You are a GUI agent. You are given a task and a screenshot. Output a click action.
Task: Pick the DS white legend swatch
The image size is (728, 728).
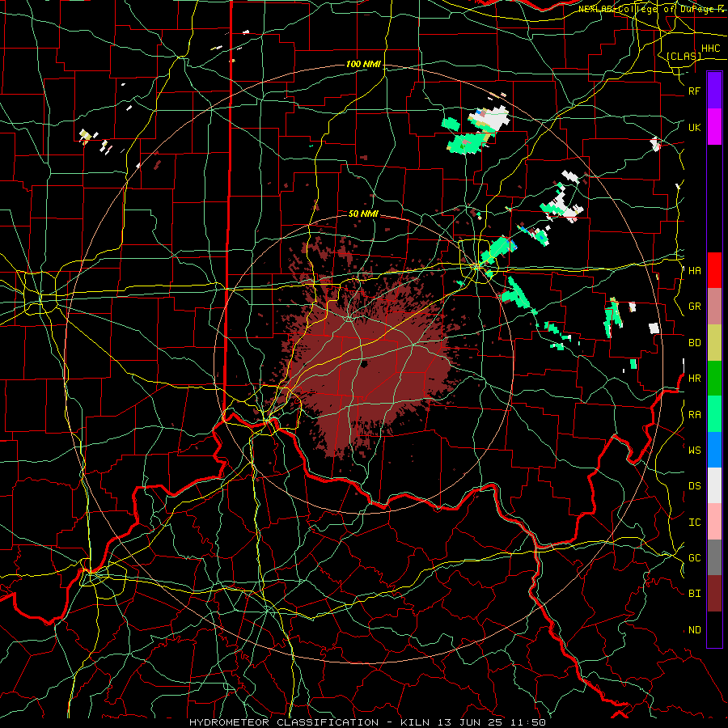(x=714, y=485)
